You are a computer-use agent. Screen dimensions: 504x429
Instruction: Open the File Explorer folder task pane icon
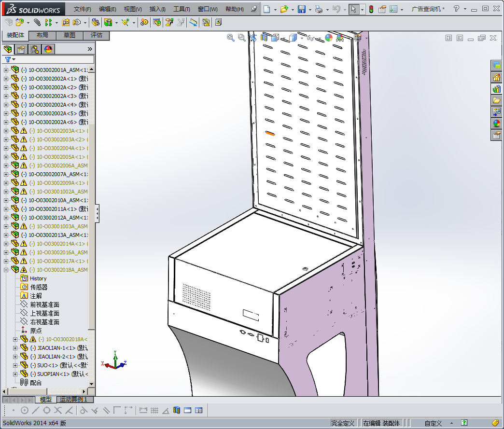497,100
